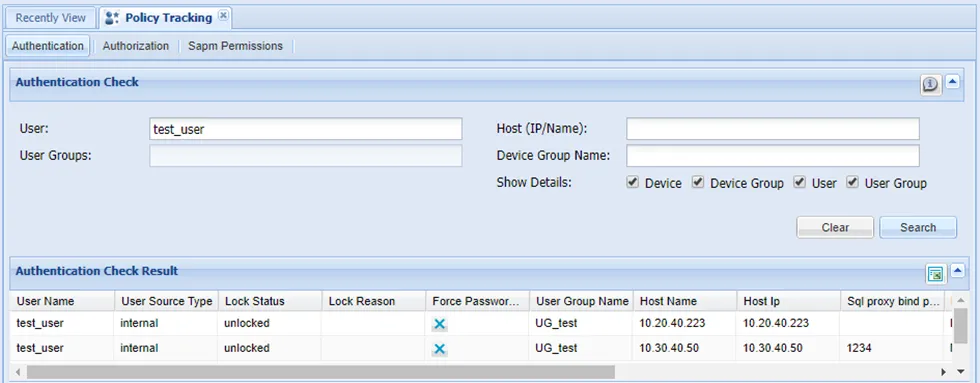Click the horizontal scrollbar thumb in results
The image size is (980, 383).
[321, 372]
